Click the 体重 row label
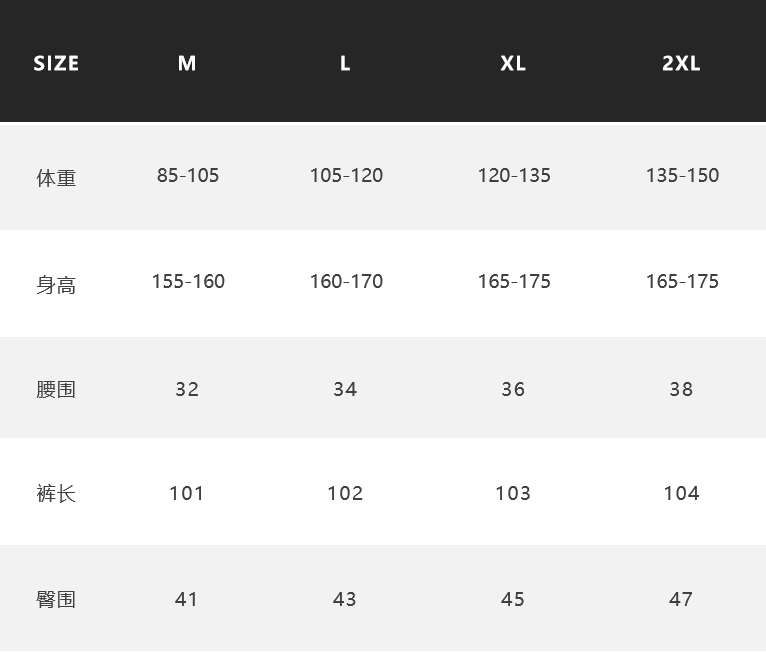766x652 pixels. click(56, 178)
